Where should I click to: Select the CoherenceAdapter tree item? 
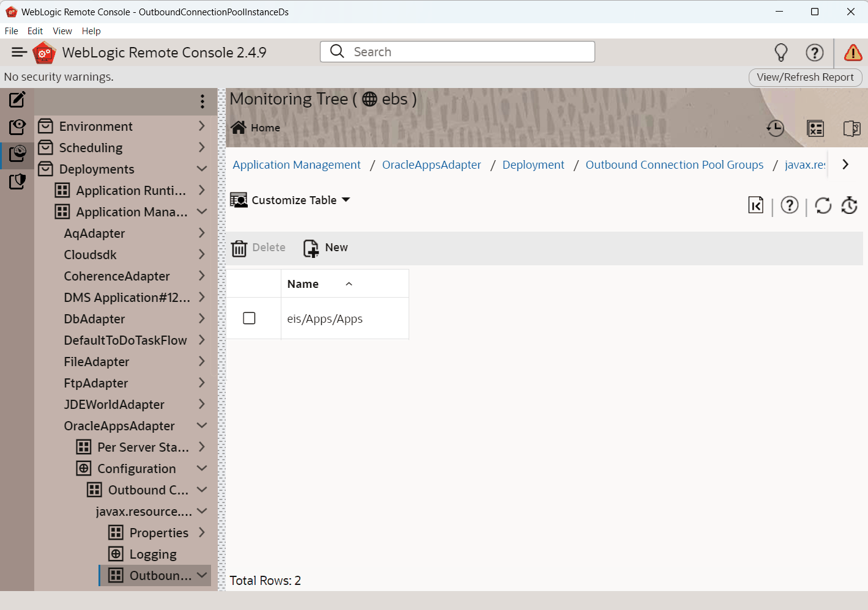(117, 276)
